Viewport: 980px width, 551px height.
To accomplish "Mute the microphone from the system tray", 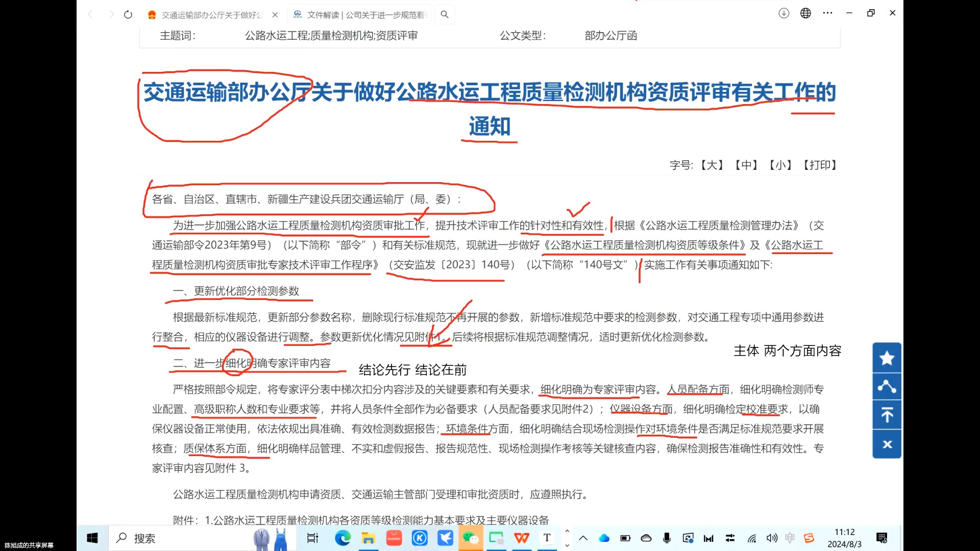I will (x=666, y=538).
